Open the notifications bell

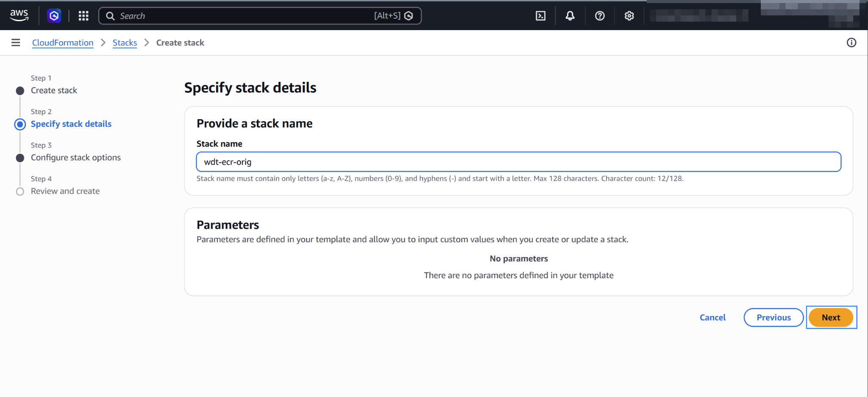[570, 16]
